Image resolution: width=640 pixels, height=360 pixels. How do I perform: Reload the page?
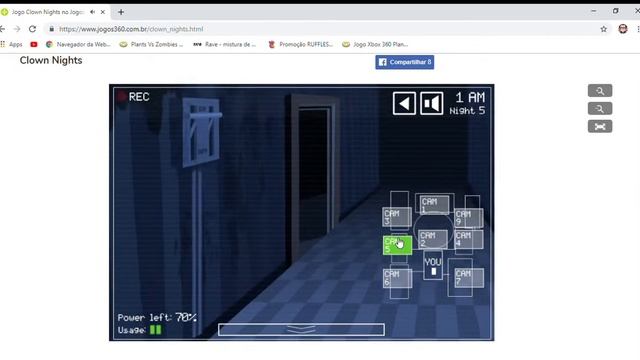click(32, 29)
